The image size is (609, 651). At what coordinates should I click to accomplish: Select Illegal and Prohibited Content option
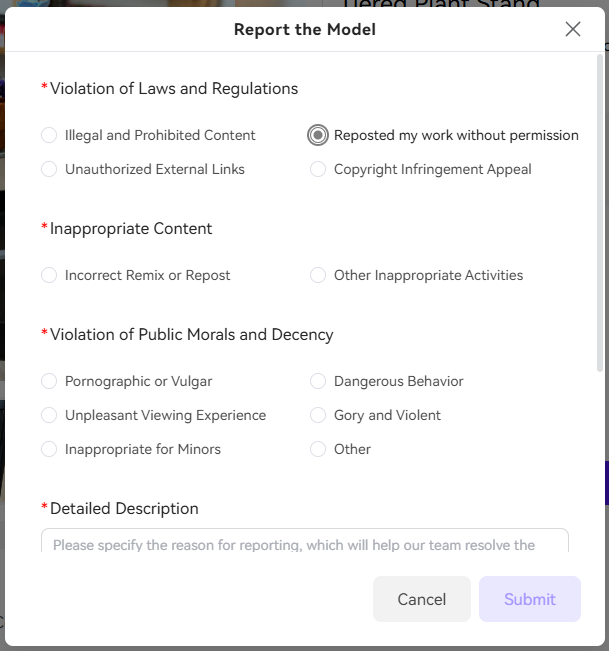49,135
